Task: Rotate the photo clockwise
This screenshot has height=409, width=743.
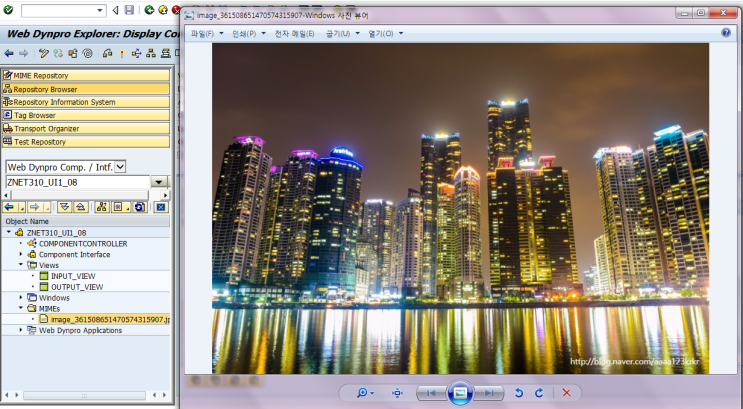Action: 539,393
